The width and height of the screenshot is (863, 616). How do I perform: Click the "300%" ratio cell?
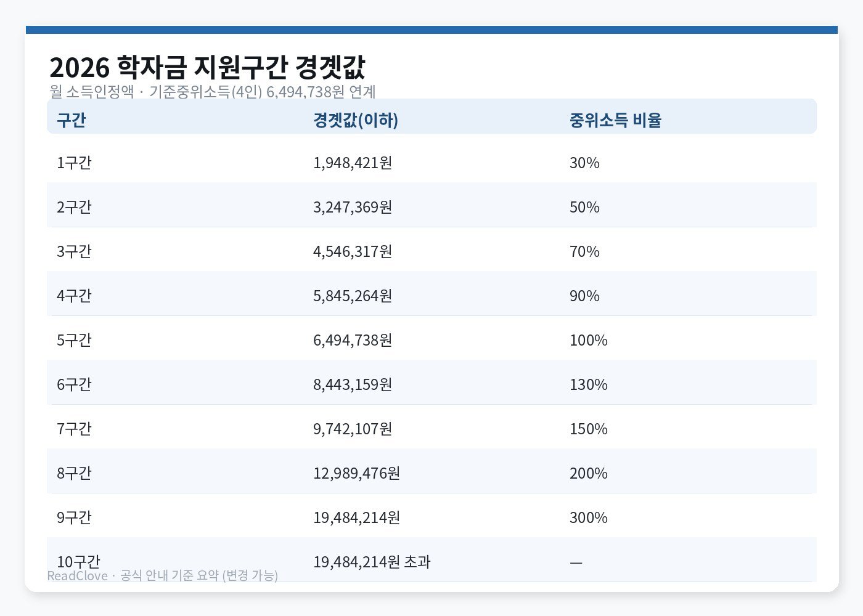click(x=589, y=517)
